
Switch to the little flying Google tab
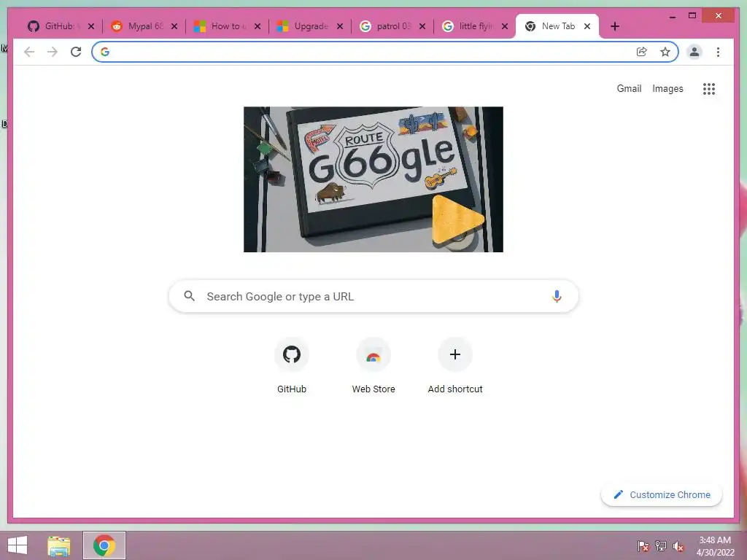click(x=473, y=26)
